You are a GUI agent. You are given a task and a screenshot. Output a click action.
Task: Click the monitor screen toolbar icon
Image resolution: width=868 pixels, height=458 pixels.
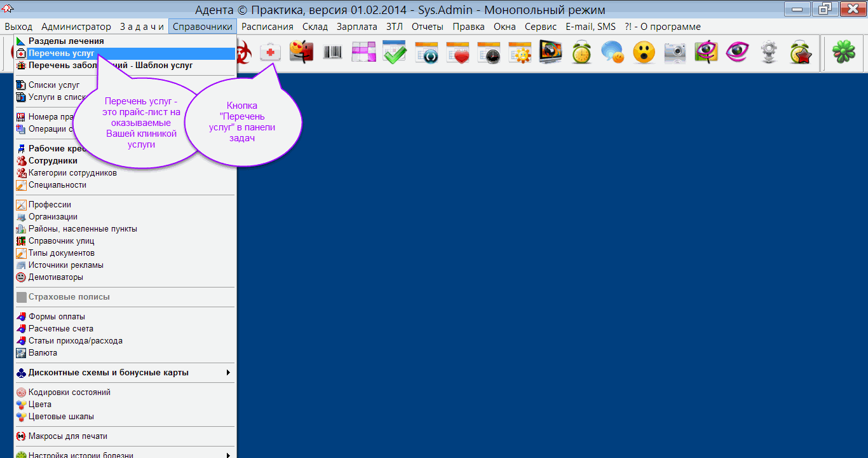tap(550, 52)
